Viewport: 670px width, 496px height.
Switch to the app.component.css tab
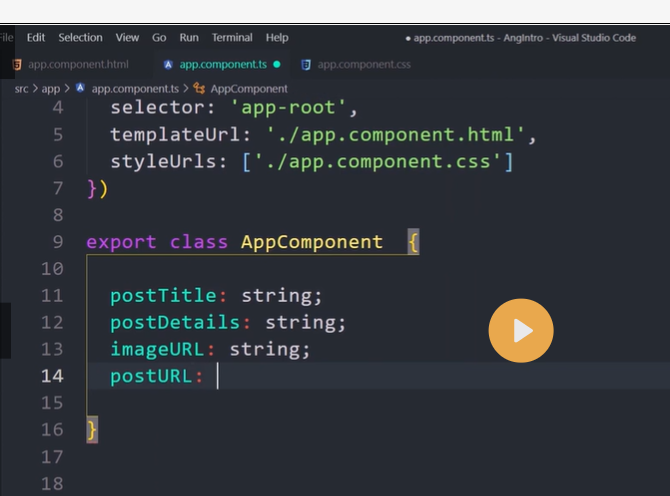tap(363, 64)
